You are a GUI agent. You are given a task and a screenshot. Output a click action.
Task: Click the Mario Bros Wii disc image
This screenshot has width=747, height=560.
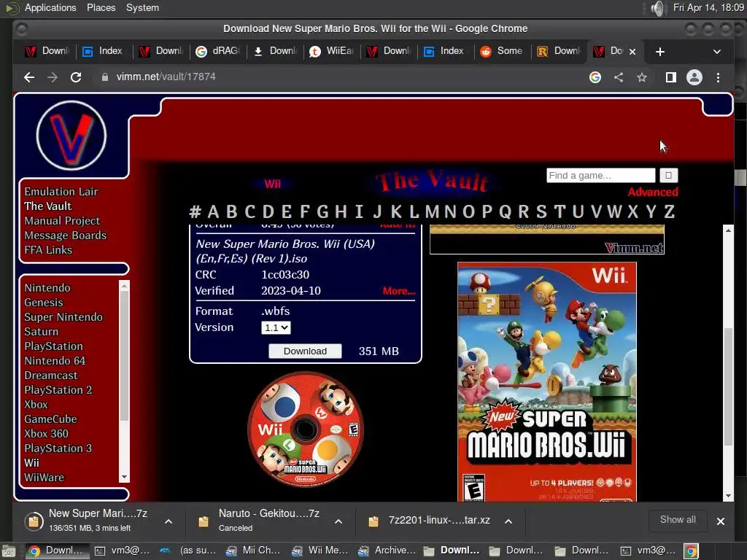pyautogui.click(x=306, y=429)
